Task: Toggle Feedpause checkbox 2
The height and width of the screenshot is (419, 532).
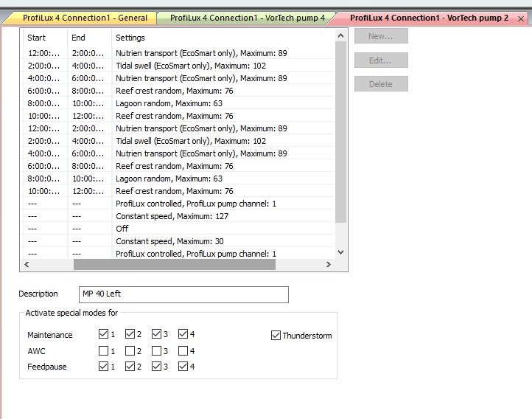Action: click(130, 367)
